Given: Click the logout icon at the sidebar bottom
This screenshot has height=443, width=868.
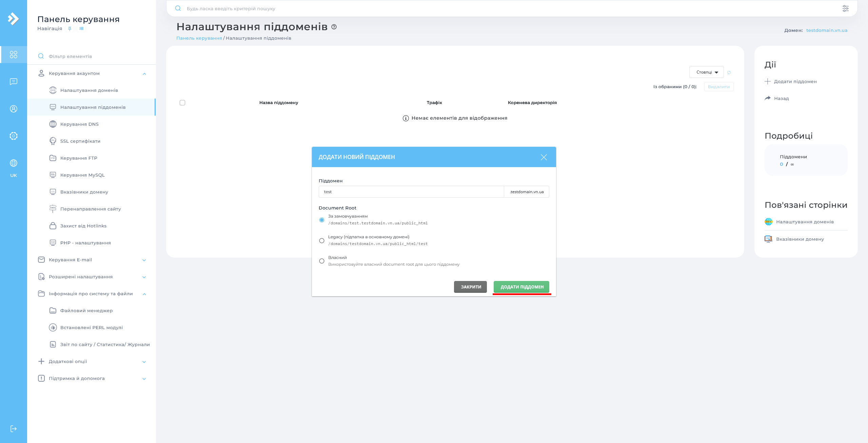Looking at the screenshot, I should [x=14, y=428].
